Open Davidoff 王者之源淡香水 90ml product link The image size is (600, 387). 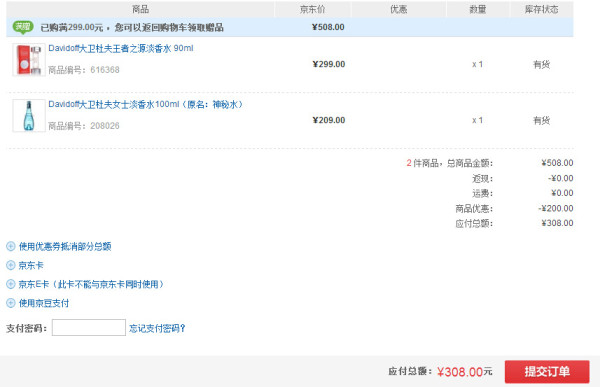[121, 48]
